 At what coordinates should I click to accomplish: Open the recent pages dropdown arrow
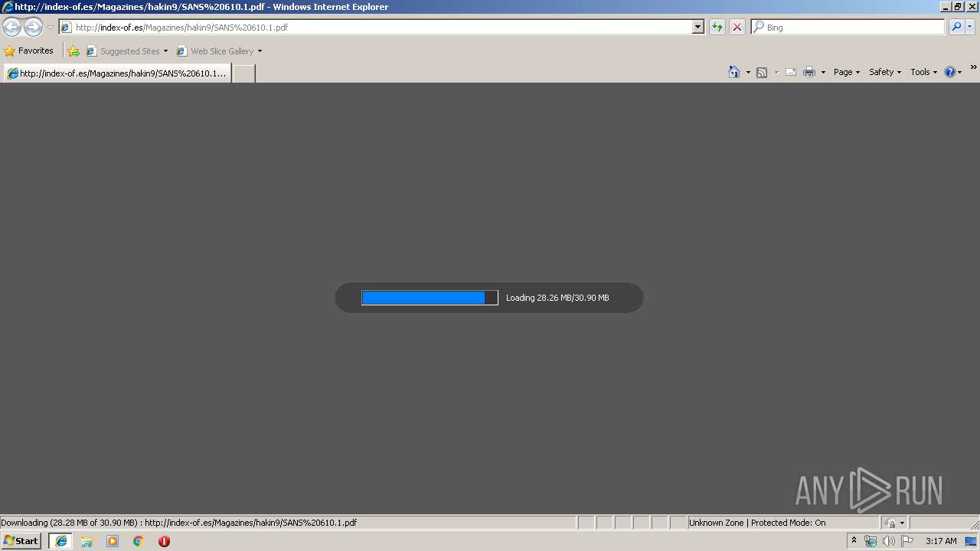[50, 28]
